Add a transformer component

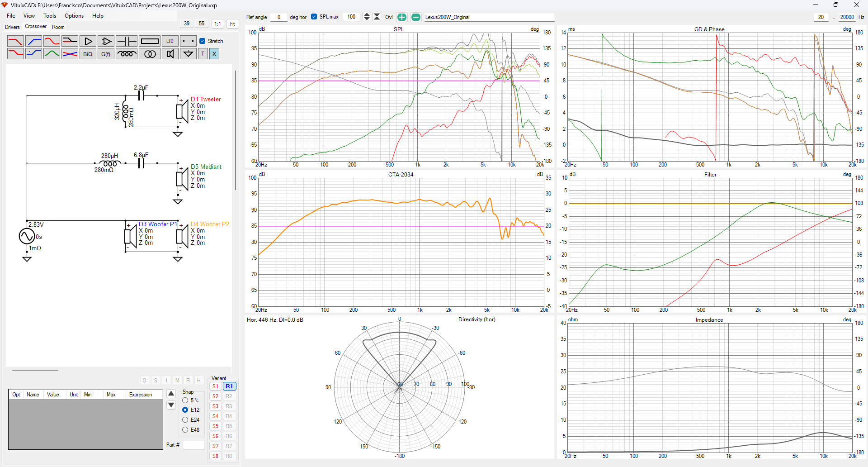150,54
